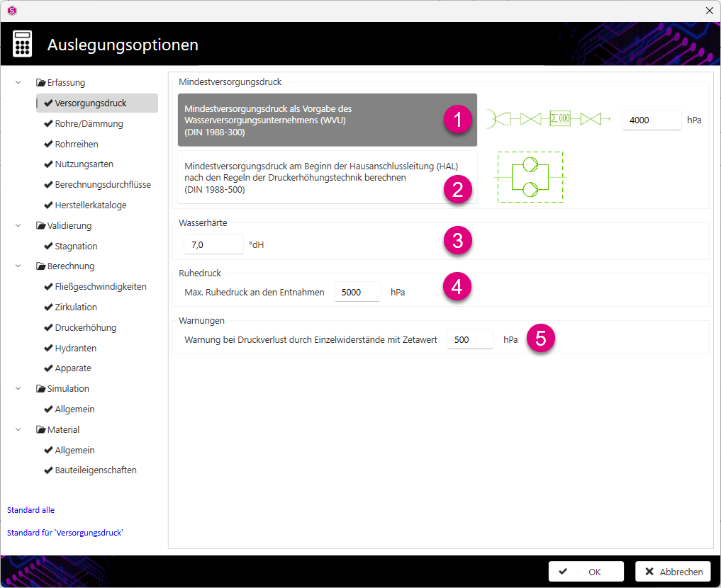Viewport: 721px width, 588px height.
Task: Select HAL pressure booster calculation option
Action: (328, 177)
